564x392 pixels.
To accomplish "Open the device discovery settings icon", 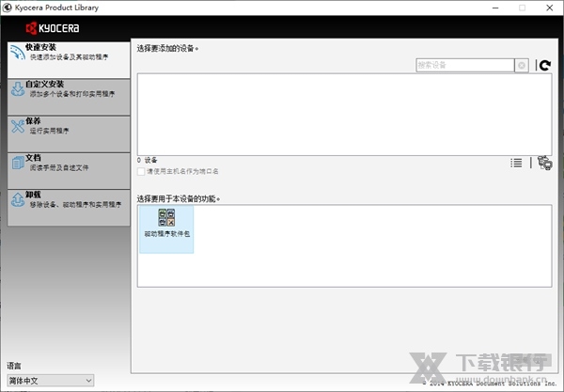I will click(544, 163).
